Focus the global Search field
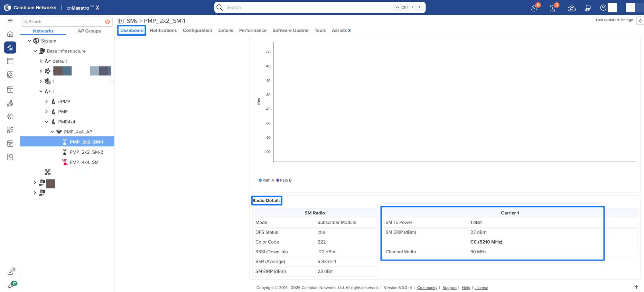This screenshot has height=292, width=644. point(320,7)
